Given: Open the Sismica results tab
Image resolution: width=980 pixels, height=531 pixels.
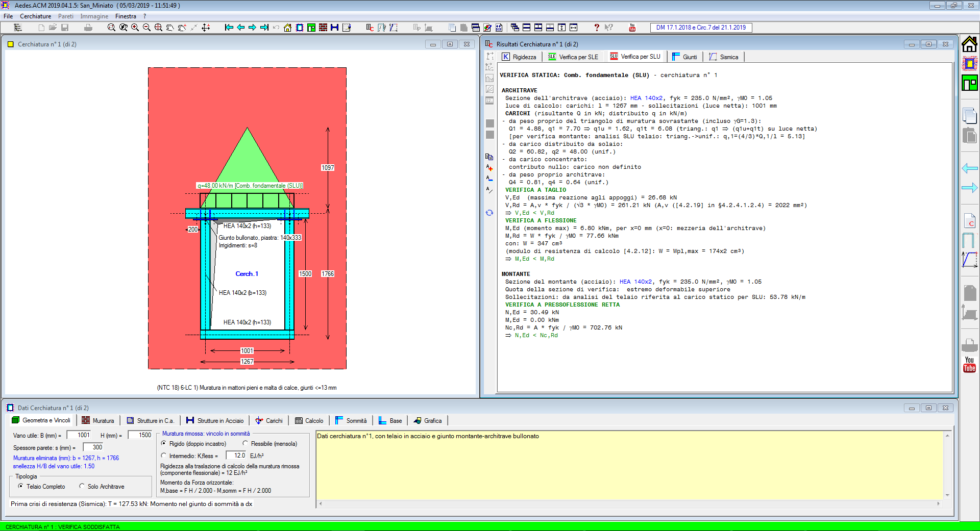Looking at the screenshot, I should pyautogui.click(x=724, y=57).
